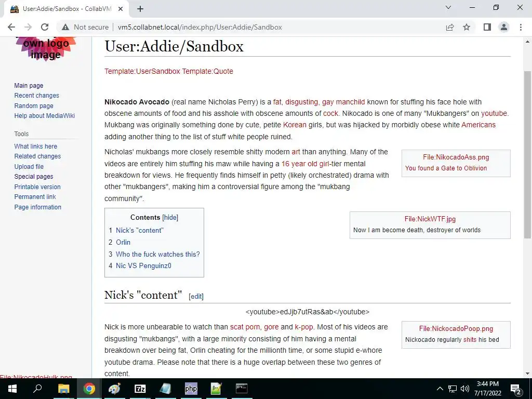The height and width of the screenshot is (399, 532).
Task: Select the User:Addie/Sandbox browser tab
Action: tap(66, 9)
